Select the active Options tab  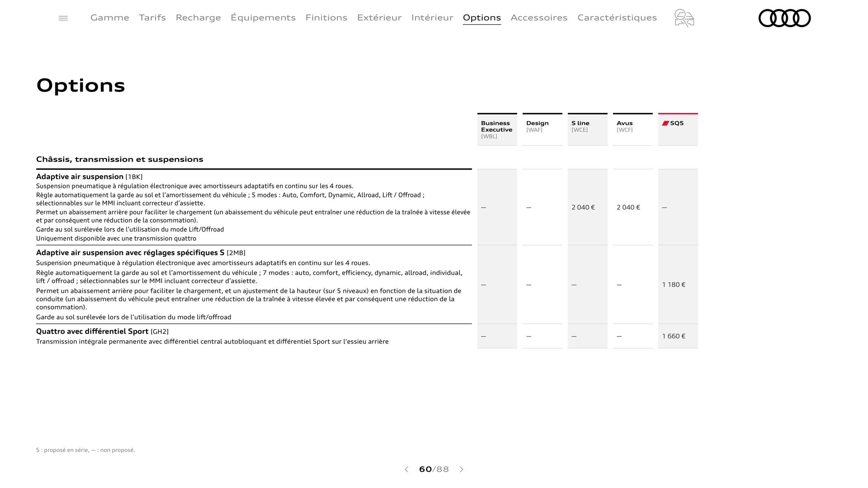pos(482,18)
